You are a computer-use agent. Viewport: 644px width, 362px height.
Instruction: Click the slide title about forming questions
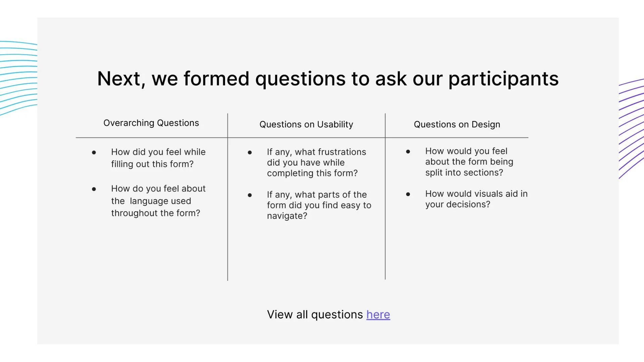coord(328,79)
